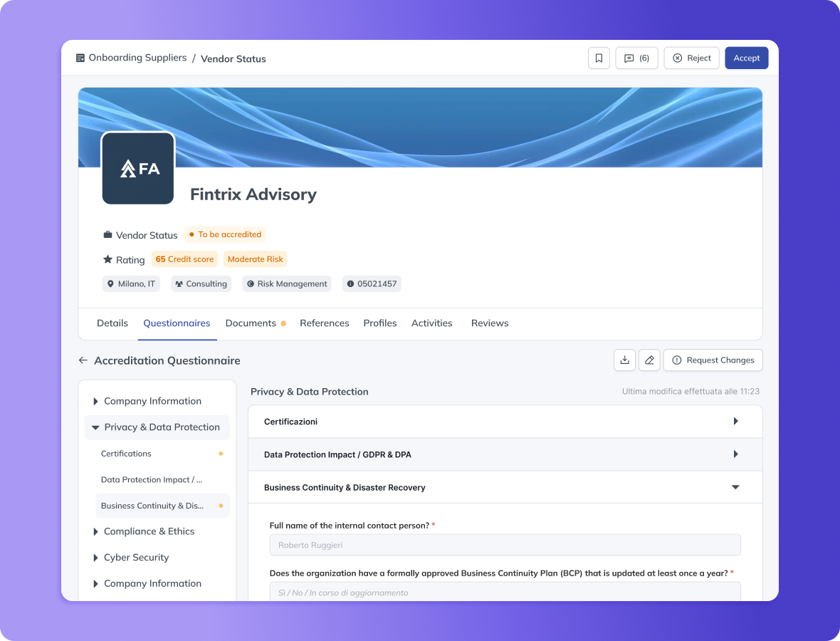Click the Fintrix Advisory FA logo
Image resolution: width=840 pixels, height=641 pixels.
click(x=138, y=168)
